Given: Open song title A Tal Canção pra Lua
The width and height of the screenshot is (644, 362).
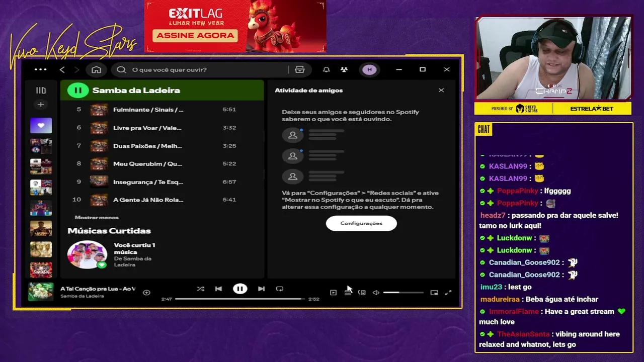Looking at the screenshot, I should pyautogui.click(x=98, y=289).
